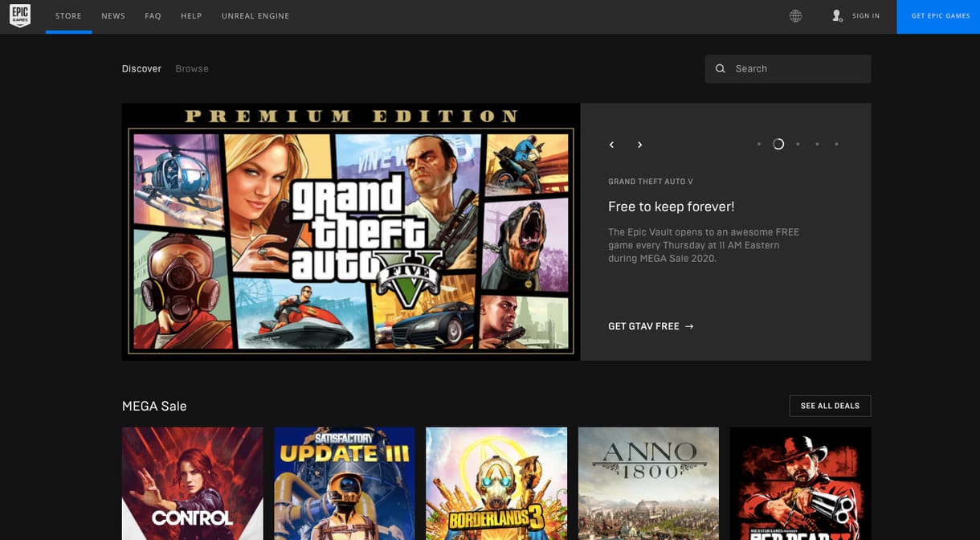Switch to the Discover tab
The image size is (980, 540).
tap(141, 69)
